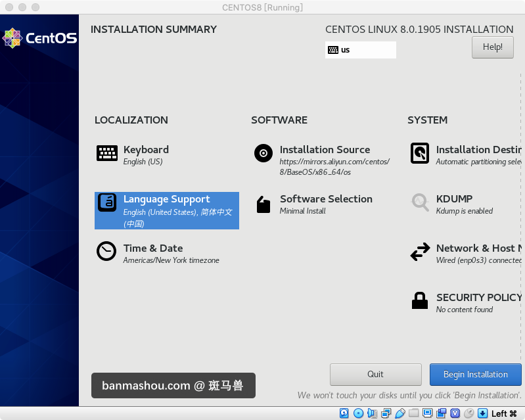Click the KDUMP magnifier icon

[420, 202]
